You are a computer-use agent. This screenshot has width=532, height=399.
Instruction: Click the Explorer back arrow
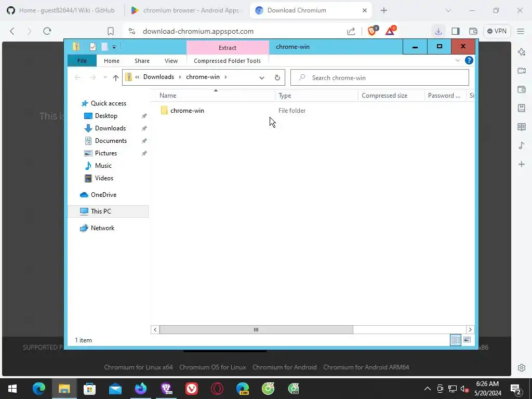78,78
